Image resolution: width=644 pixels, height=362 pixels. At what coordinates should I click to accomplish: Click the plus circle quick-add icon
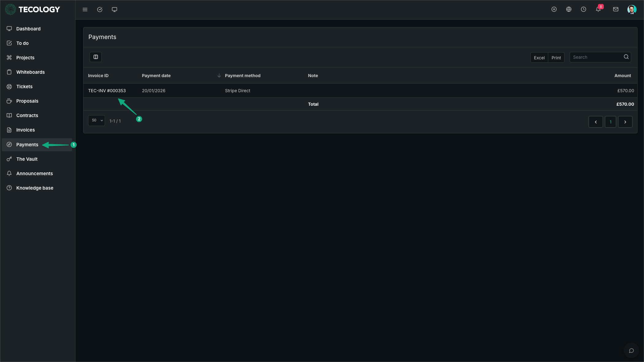coord(554,10)
